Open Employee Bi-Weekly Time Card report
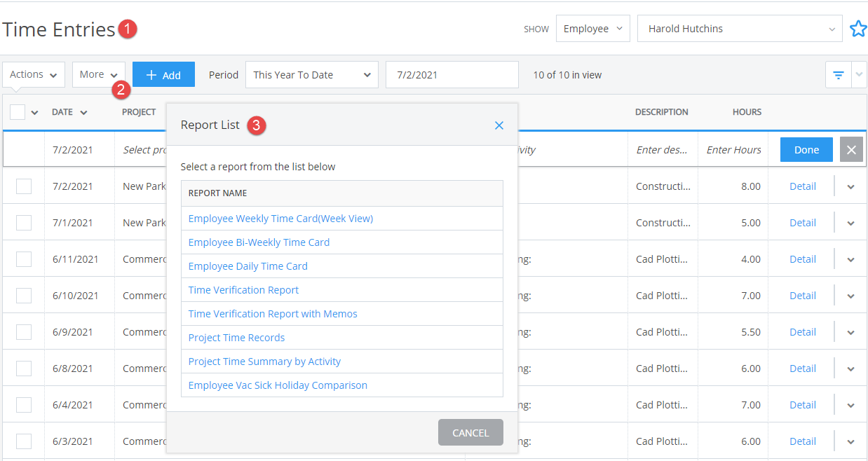 [259, 242]
